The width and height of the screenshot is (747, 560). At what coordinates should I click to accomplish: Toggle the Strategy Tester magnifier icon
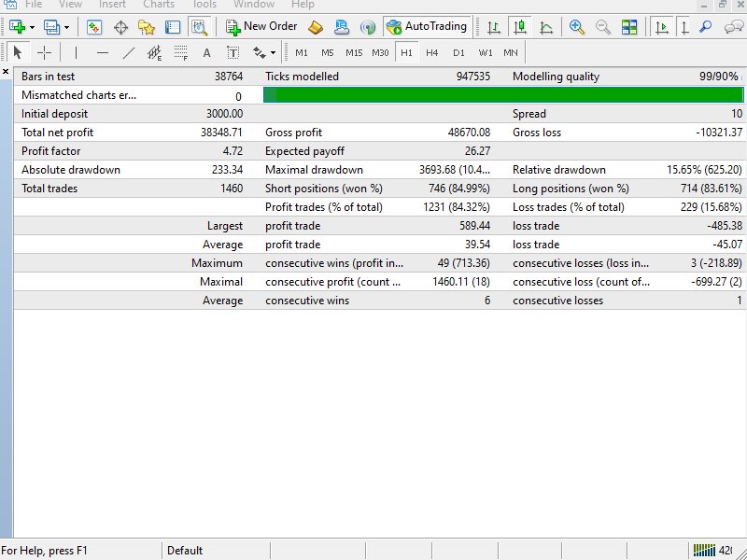[x=199, y=27]
